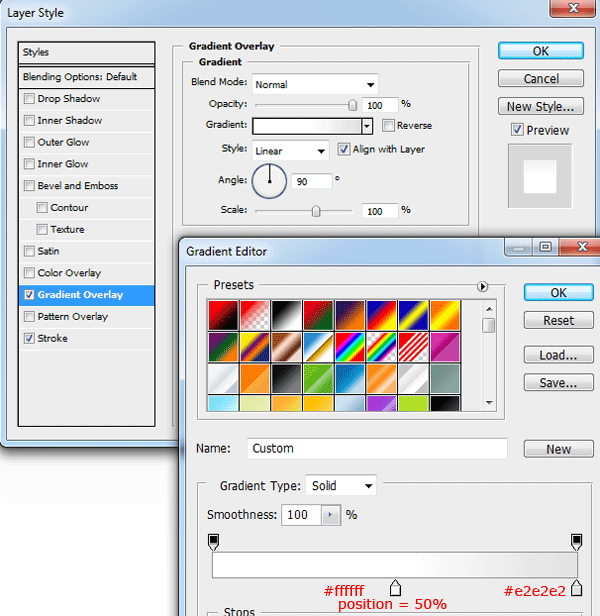Click the Smoothness value field
Image resolution: width=600 pixels, height=616 pixels.
(302, 515)
